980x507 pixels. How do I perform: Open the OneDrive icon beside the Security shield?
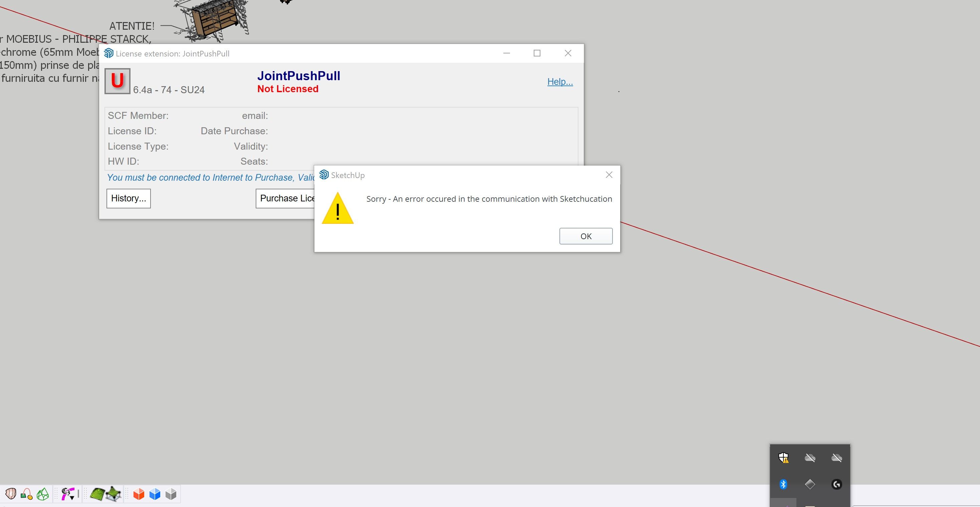tap(810, 458)
